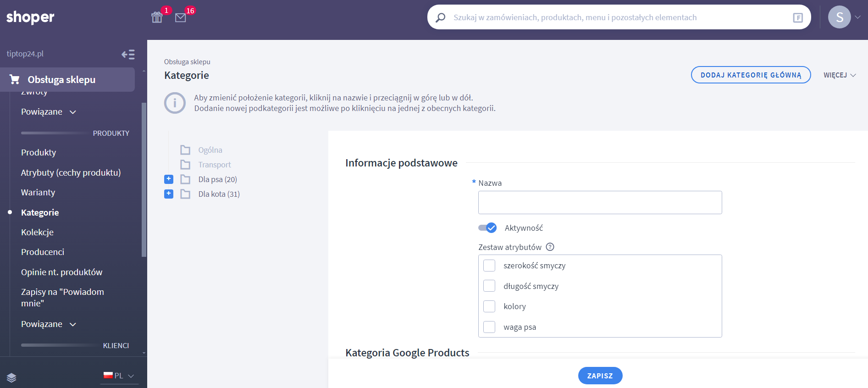868x388 pixels.
Task: Expand the Dla kota category
Action: coord(169,194)
